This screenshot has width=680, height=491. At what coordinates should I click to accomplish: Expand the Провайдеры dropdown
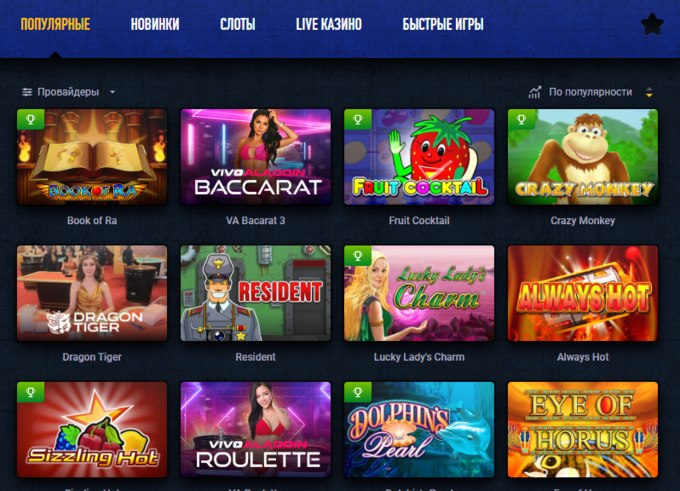coord(69,92)
